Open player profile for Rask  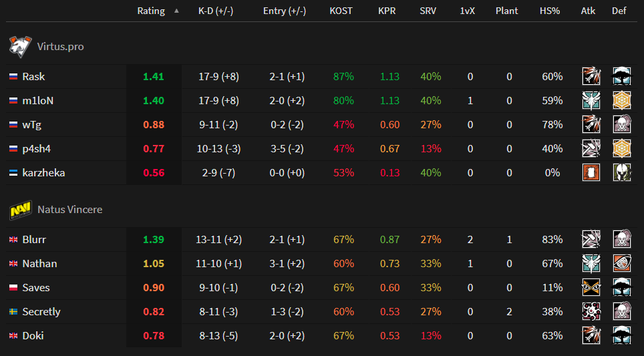33,77
